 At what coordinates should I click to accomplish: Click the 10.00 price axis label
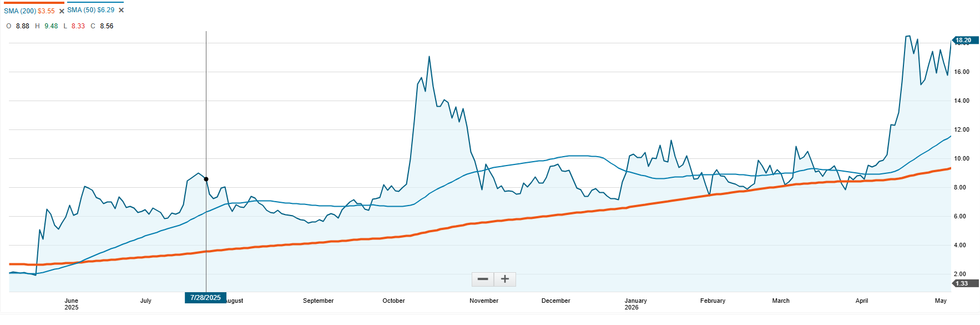[x=962, y=158]
